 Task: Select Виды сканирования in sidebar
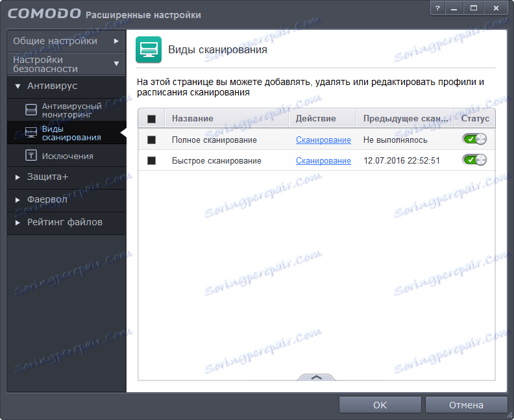coord(67,133)
